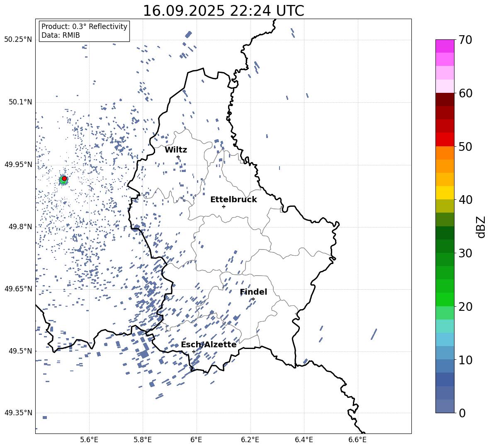Click the magenta top colorbar swatch
Screen dimensions: 491x448
tap(445, 46)
